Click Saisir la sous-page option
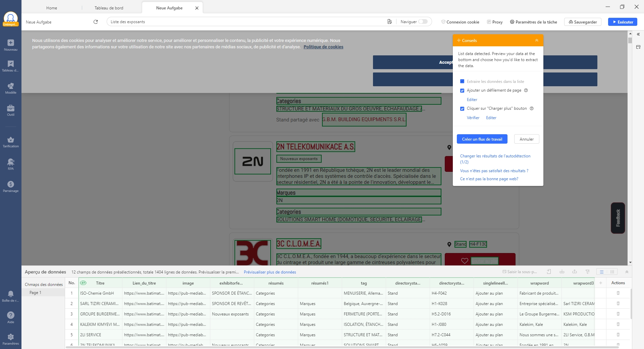Screen dimensions: 644x349 (x=519, y=272)
